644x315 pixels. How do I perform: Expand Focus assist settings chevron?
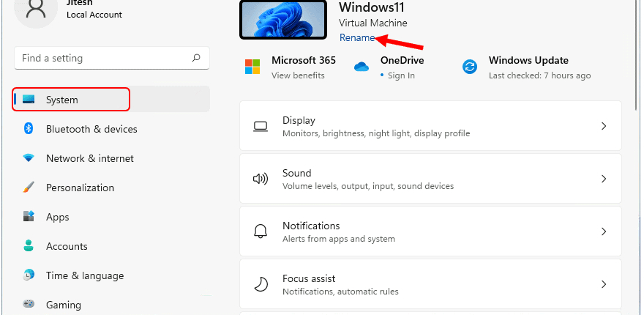pos(604,283)
